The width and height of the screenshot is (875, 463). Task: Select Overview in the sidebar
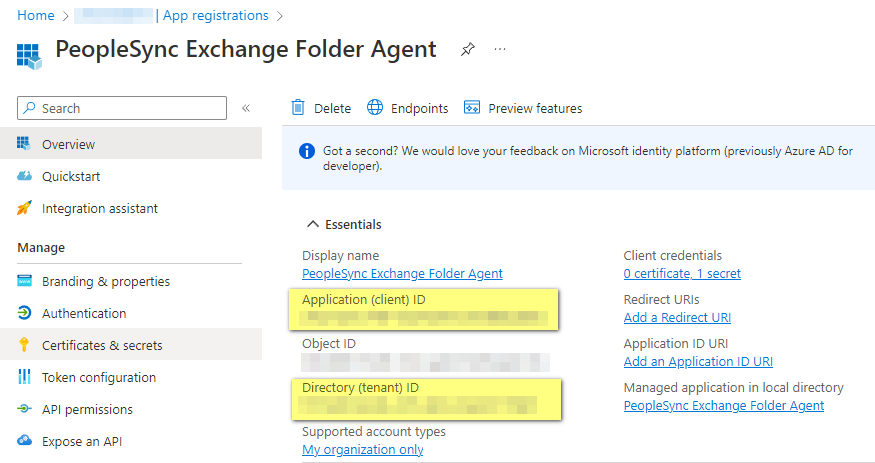pos(131,144)
